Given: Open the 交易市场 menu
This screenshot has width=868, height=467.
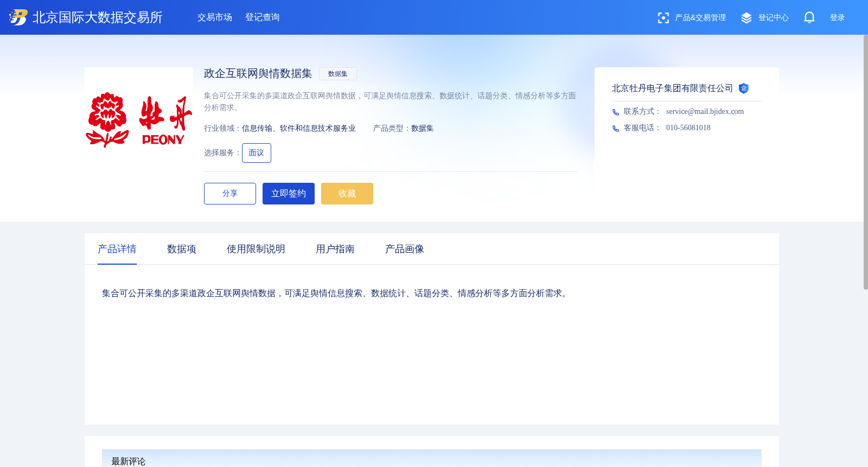Looking at the screenshot, I should pyautogui.click(x=215, y=17).
